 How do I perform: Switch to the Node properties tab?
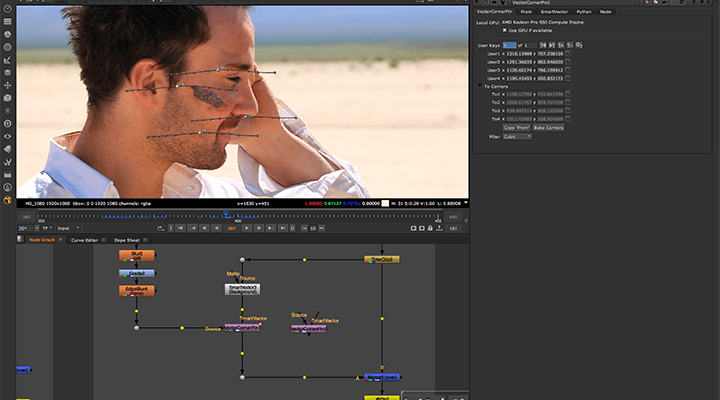pyautogui.click(x=606, y=12)
